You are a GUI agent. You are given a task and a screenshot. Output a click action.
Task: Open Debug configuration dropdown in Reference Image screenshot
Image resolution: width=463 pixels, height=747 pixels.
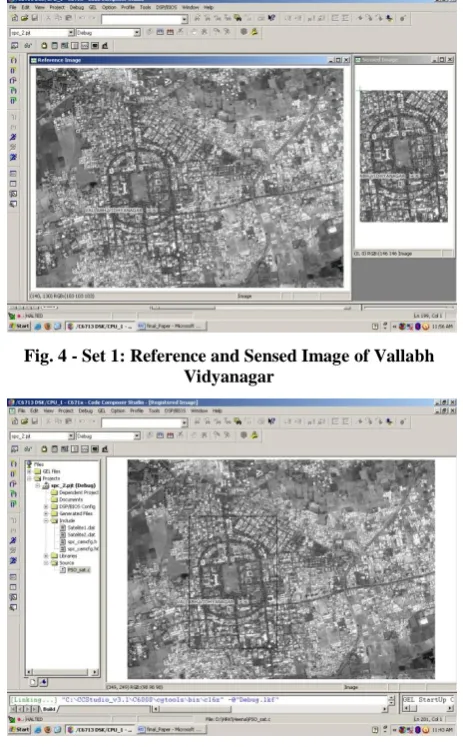point(137,32)
